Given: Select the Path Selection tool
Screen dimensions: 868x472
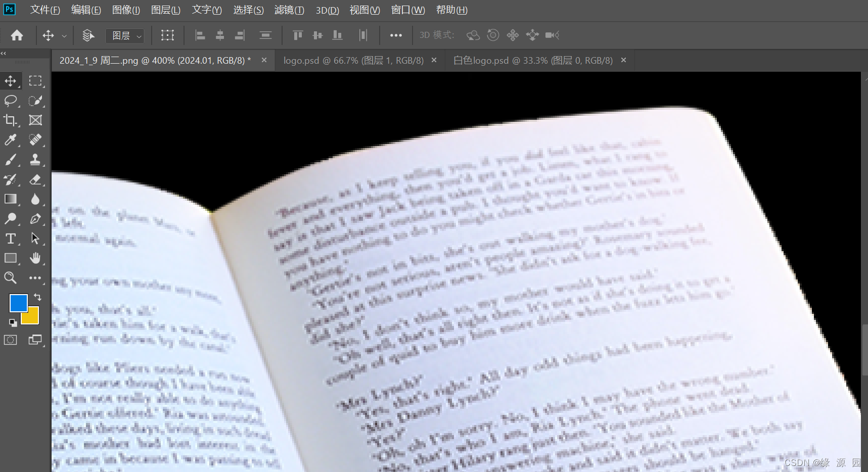Looking at the screenshot, I should [x=35, y=239].
